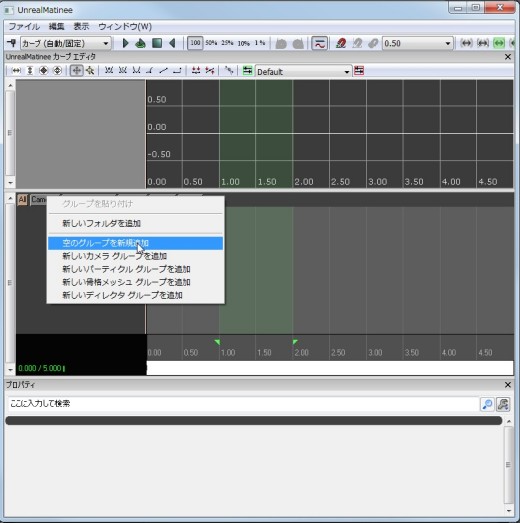Stop playback with the square Stop button

click(x=157, y=43)
